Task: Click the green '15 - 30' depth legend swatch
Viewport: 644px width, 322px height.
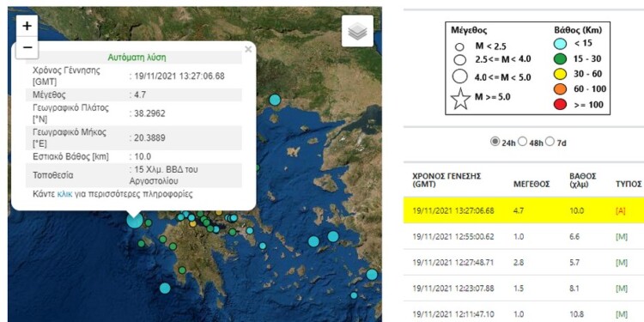Action: [x=560, y=59]
